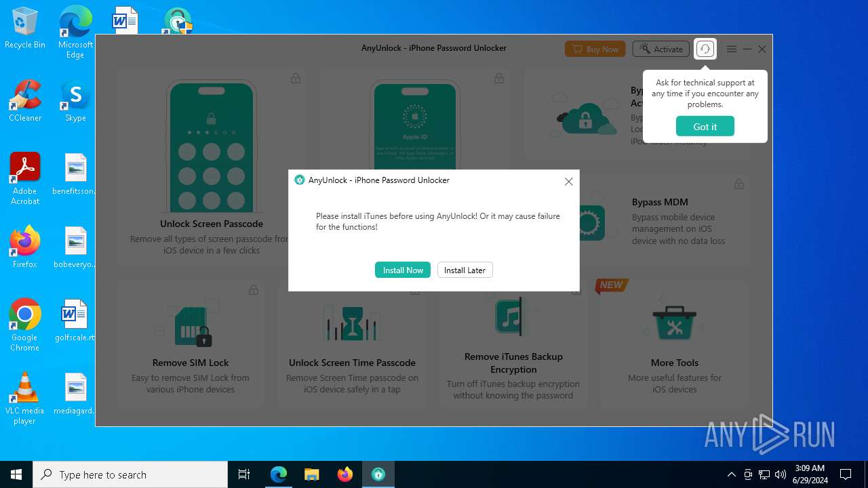The height and width of the screenshot is (488, 868).
Task: Click the Remove SIM Lock title
Action: [x=191, y=363]
